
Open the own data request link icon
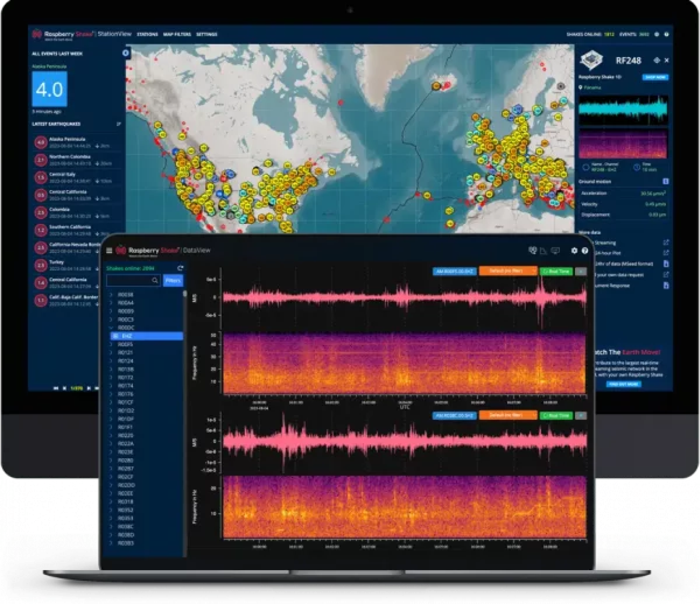click(x=666, y=274)
